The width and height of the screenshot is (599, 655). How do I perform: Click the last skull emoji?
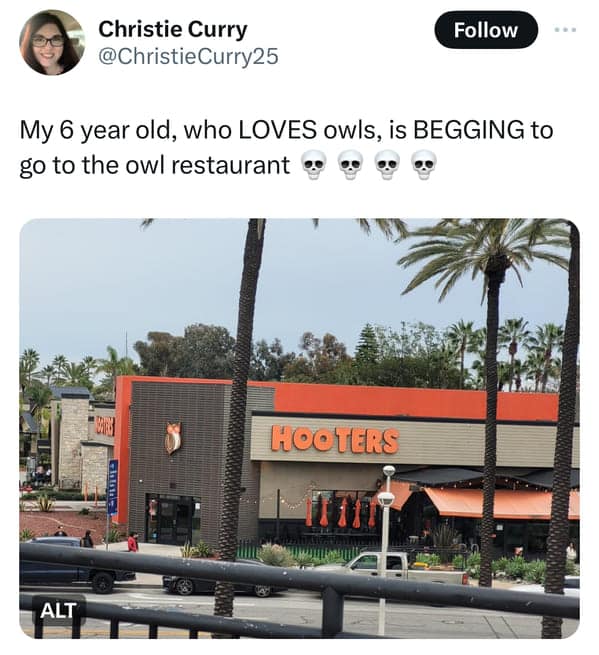pyautogui.click(x=424, y=165)
